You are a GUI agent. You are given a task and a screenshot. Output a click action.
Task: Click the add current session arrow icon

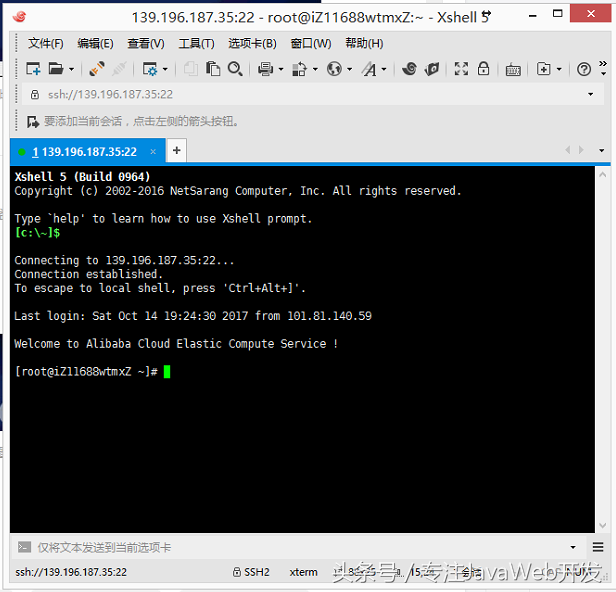coord(33,121)
